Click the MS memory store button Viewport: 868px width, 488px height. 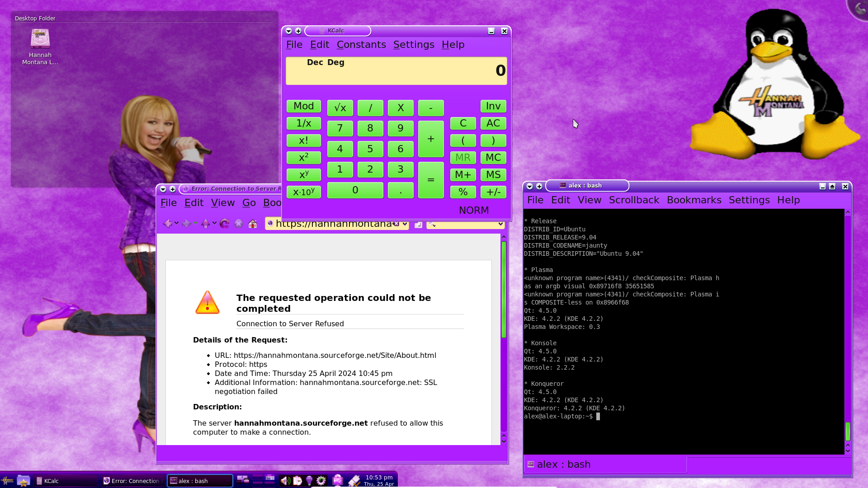pyautogui.click(x=493, y=175)
